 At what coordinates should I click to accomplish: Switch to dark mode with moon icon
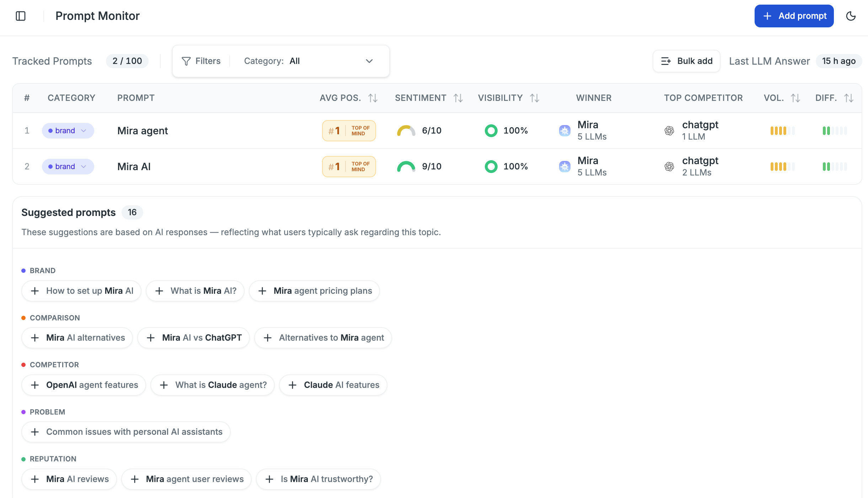(x=851, y=16)
